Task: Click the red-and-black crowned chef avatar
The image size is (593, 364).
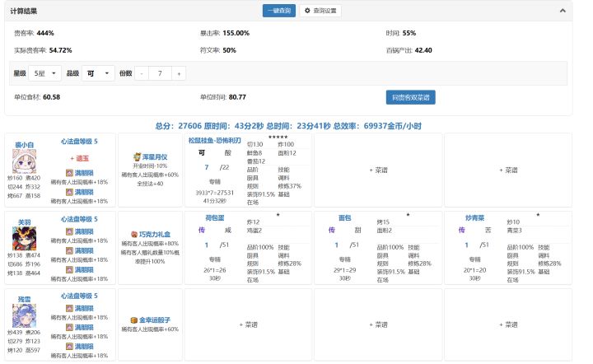Action: (24, 239)
